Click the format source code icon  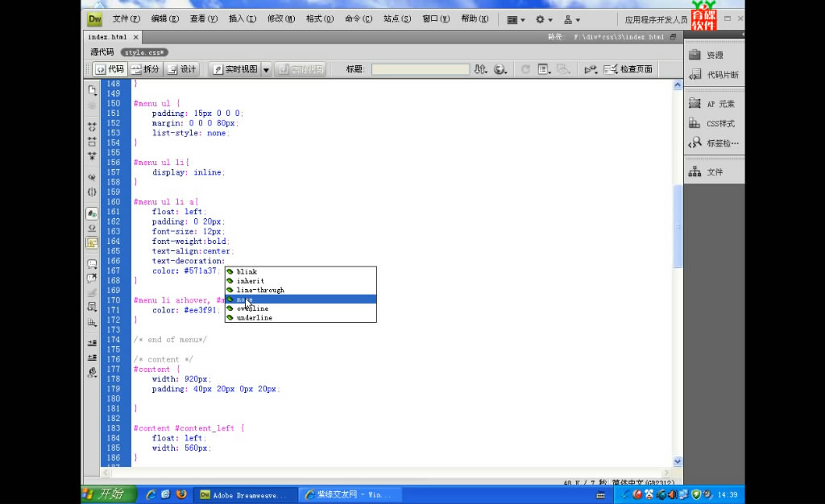(x=92, y=372)
